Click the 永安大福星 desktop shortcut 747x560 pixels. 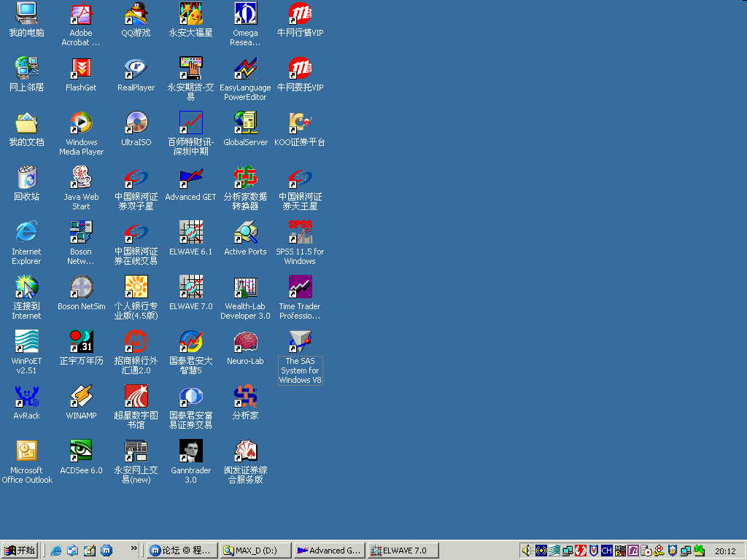point(190,13)
